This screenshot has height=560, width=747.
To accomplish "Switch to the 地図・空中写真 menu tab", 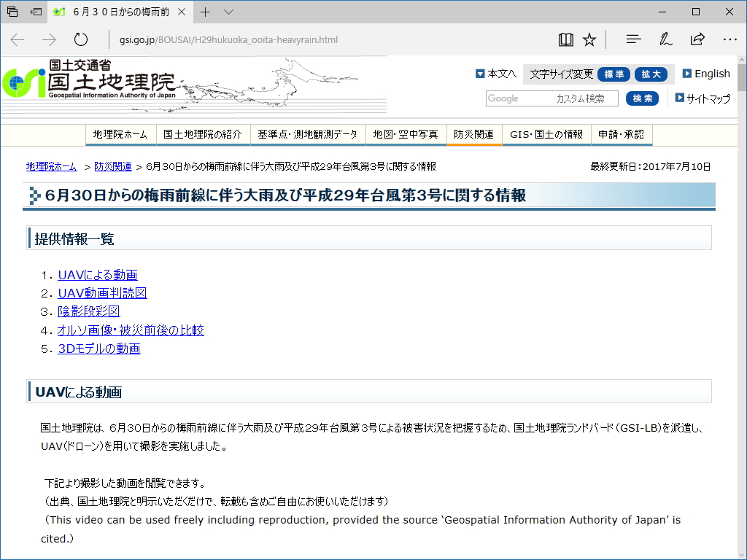I will (406, 135).
